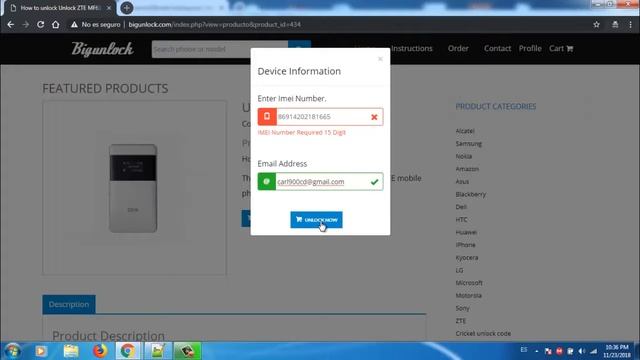The width and height of the screenshot is (640, 360).
Task: Open a new browser tab
Action: (127, 8)
